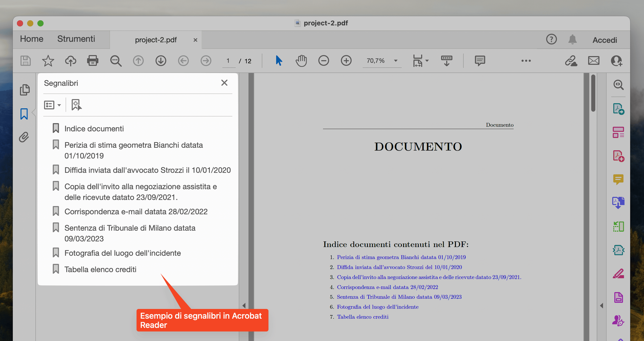This screenshot has width=644, height=341.
Task: Open the help question mark
Action: pyautogui.click(x=551, y=39)
